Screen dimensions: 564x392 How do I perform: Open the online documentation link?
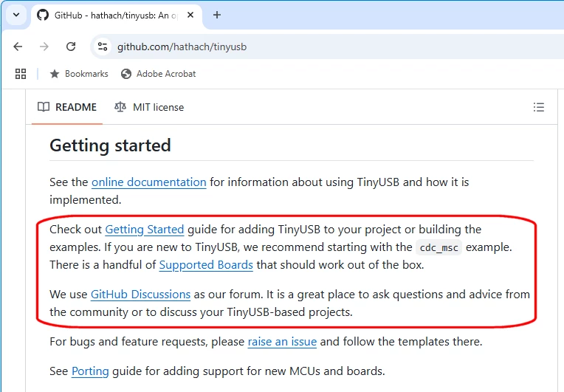149,182
